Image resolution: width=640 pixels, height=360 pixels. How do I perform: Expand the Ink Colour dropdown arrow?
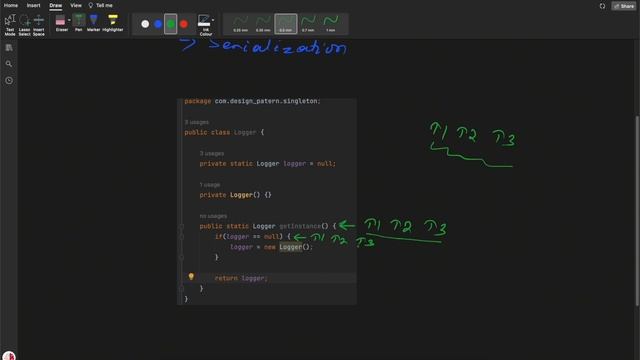[213, 20]
